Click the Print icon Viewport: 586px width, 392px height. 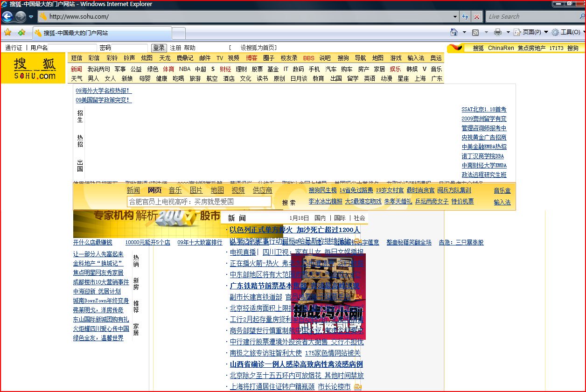[x=497, y=32]
